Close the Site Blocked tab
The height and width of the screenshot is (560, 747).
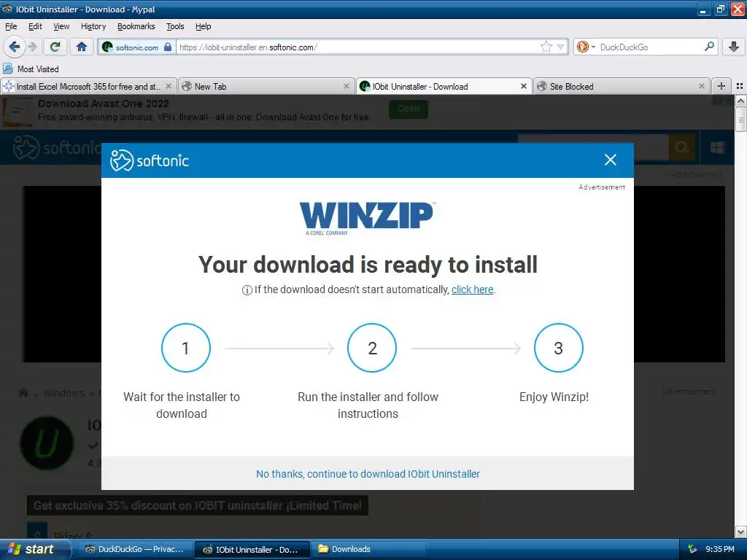point(701,86)
